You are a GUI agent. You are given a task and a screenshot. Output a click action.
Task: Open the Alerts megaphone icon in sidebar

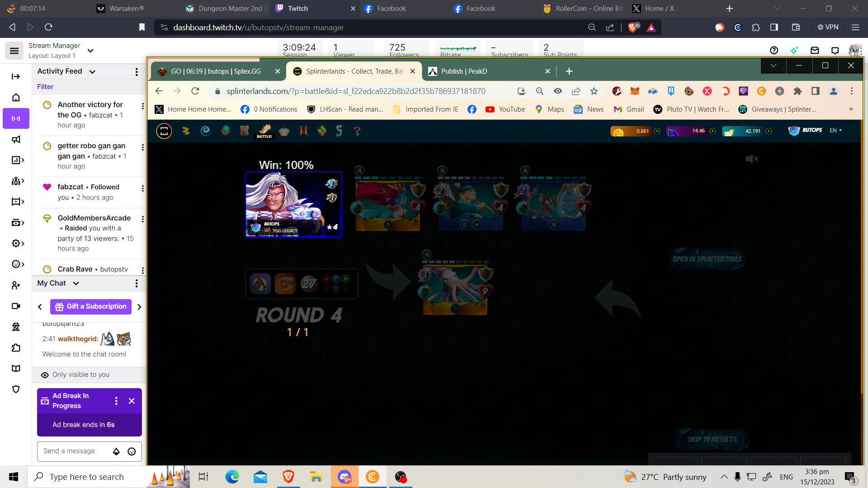(x=16, y=139)
